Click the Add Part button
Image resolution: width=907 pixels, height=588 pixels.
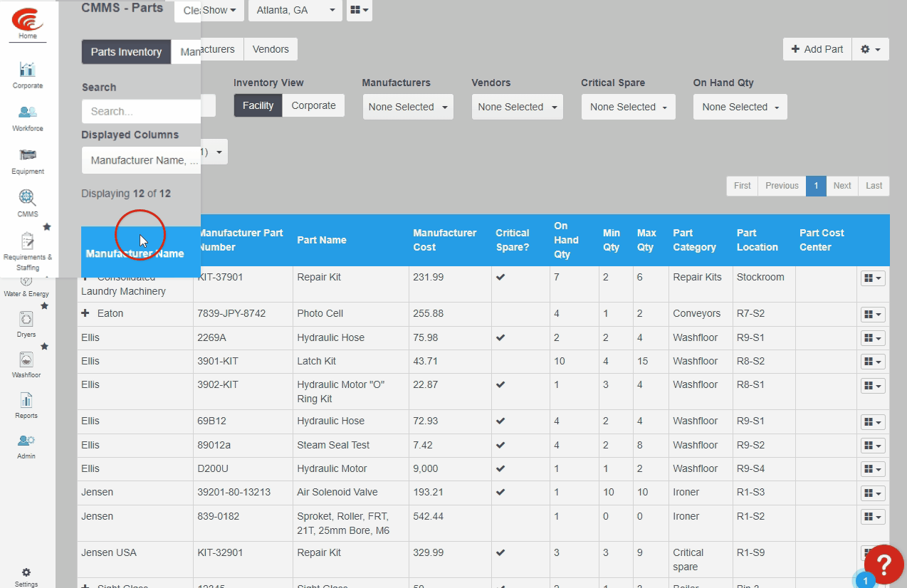click(x=817, y=49)
